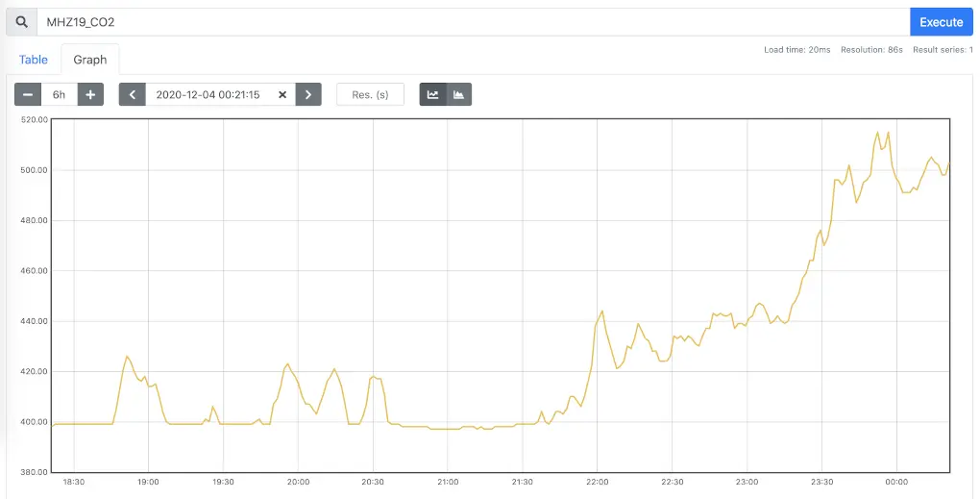Click the Res. (s) resolution field
The image size is (980, 499).
pyautogui.click(x=370, y=94)
